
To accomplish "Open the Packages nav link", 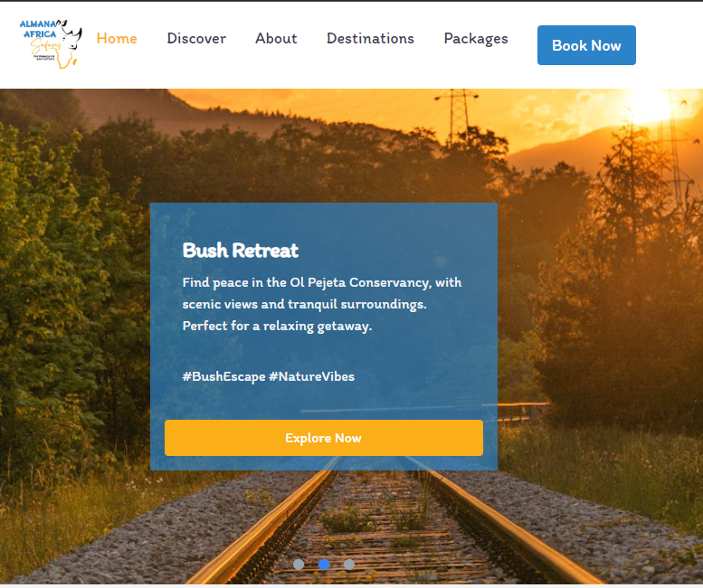I will click(476, 39).
